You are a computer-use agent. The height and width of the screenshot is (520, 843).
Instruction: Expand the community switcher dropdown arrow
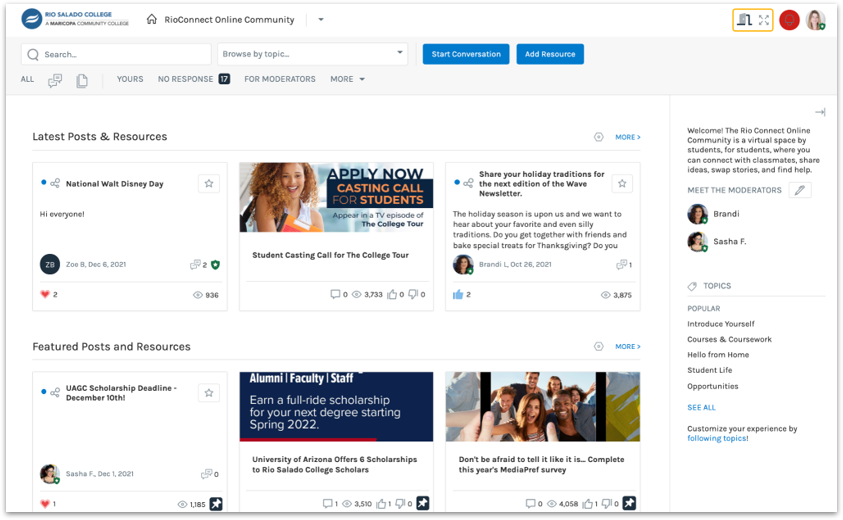[x=321, y=19]
